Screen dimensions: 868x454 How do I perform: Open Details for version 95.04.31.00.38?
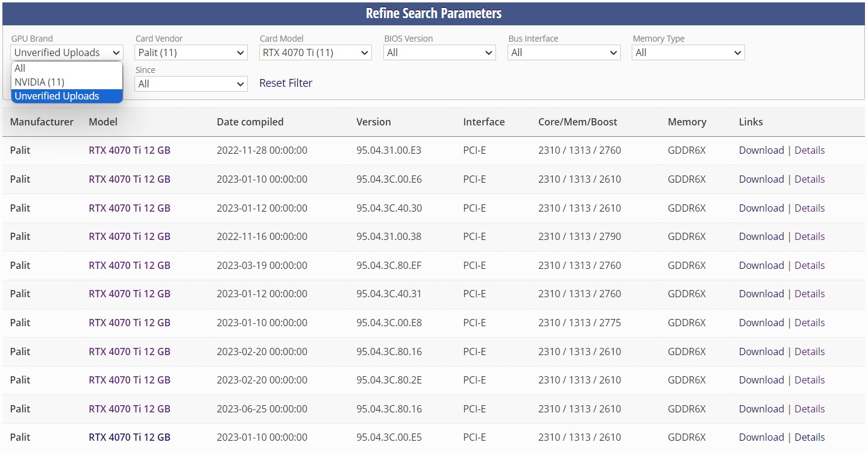(810, 236)
